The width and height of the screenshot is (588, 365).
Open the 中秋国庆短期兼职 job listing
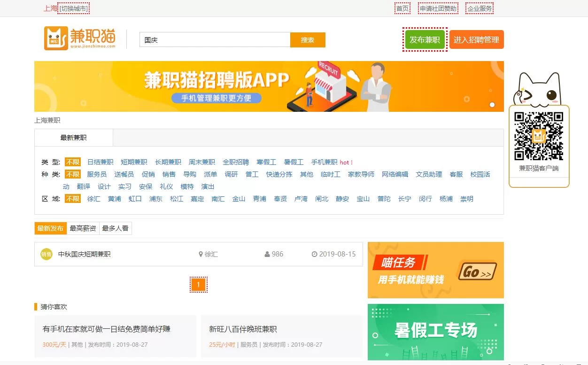click(85, 254)
